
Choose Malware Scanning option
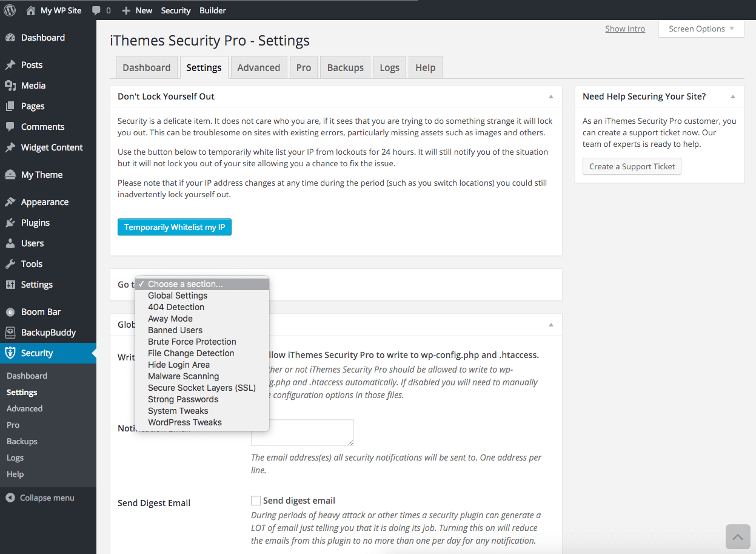[x=202, y=376]
